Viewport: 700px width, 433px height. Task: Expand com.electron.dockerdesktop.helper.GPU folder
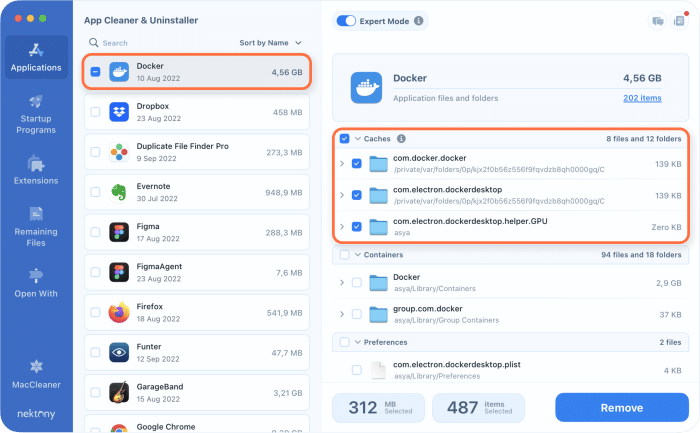[342, 227]
